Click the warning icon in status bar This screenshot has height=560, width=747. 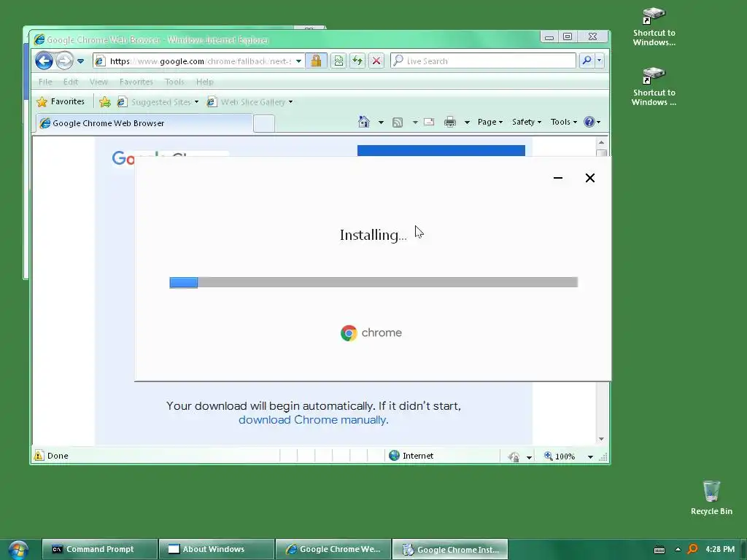pyautogui.click(x=39, y=456)
